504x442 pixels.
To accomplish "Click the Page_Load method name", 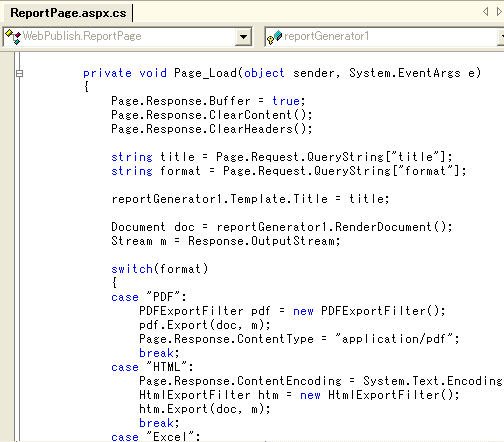I will click(x=205, y=73).
